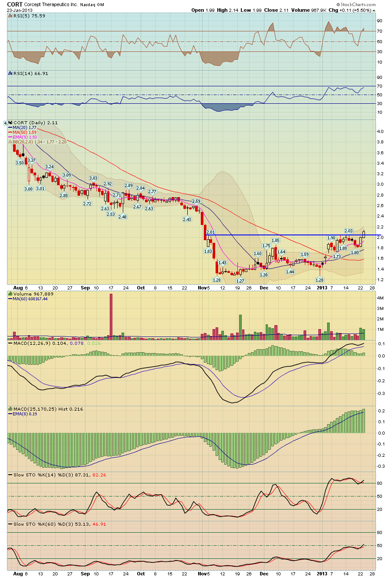
Task: Click the red line swatch beside MA(50)
Action: pyautogui.click(x=10, y=132)
